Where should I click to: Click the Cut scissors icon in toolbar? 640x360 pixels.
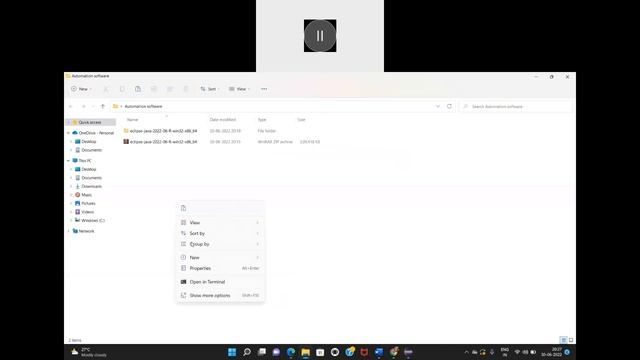(x=106, y=89)
